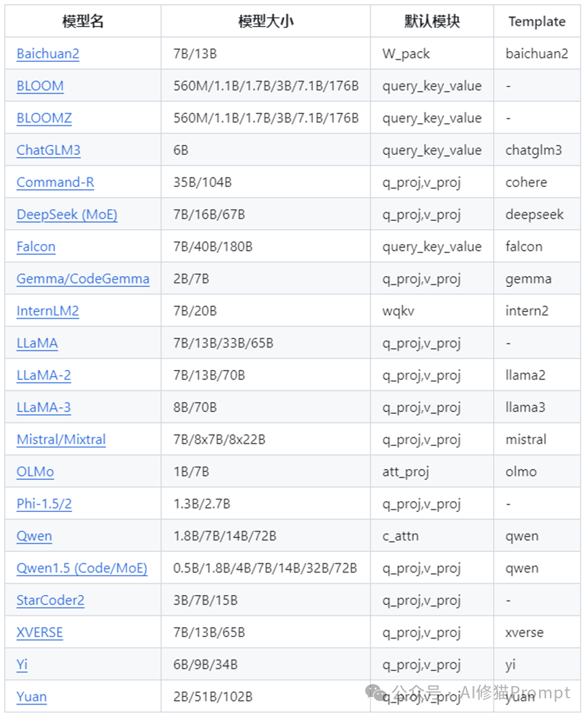Open the XVERSE model link
The image size is (588, 716).
39,632
